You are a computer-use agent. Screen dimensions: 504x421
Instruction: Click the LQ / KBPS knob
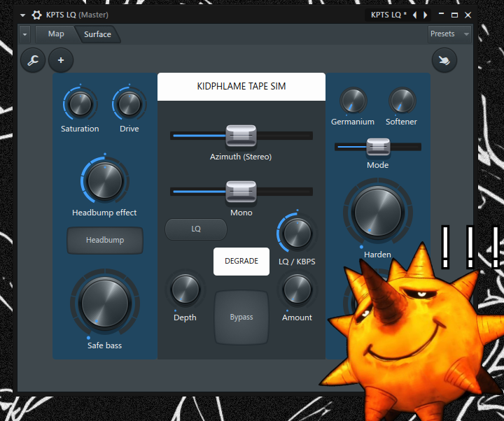tap(297, 233)
